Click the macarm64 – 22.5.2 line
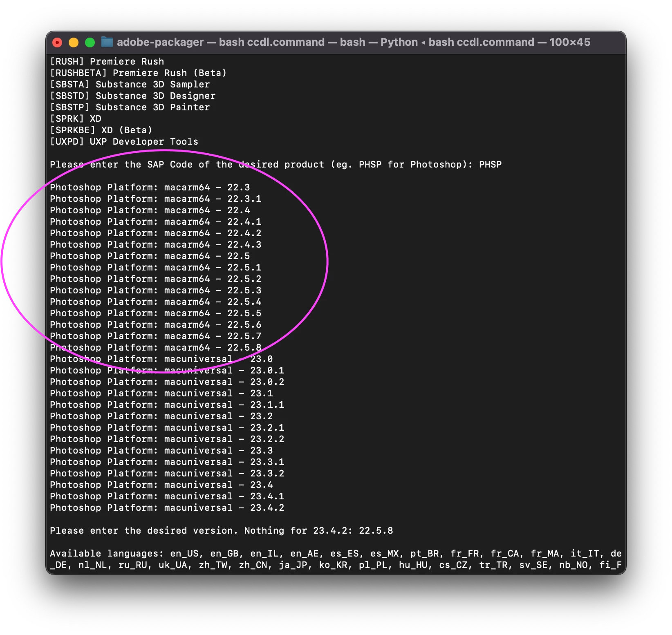Screen dimensions: 672x635 [156, 279]
